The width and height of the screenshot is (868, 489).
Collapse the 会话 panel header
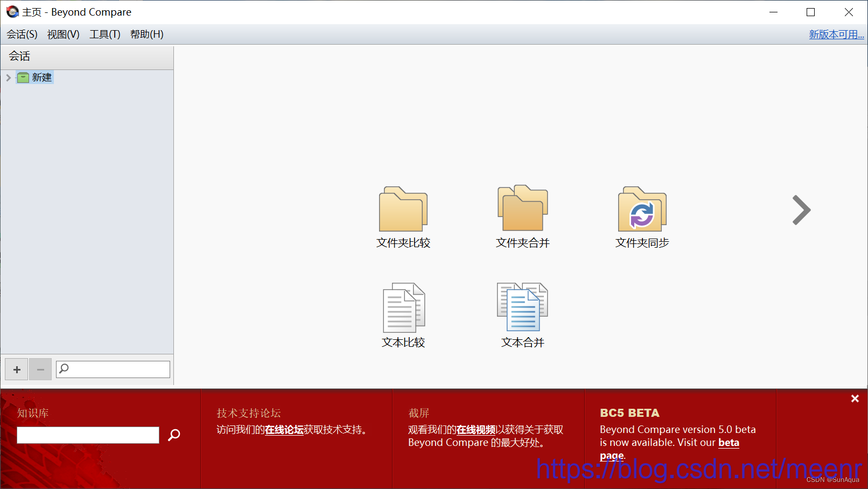[x=19, y=56]
